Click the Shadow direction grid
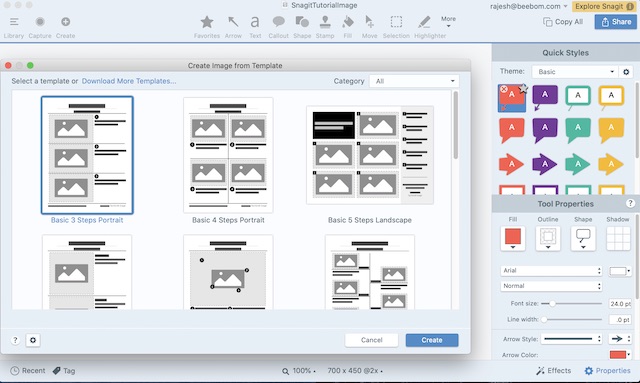 [x=618, y=238]
